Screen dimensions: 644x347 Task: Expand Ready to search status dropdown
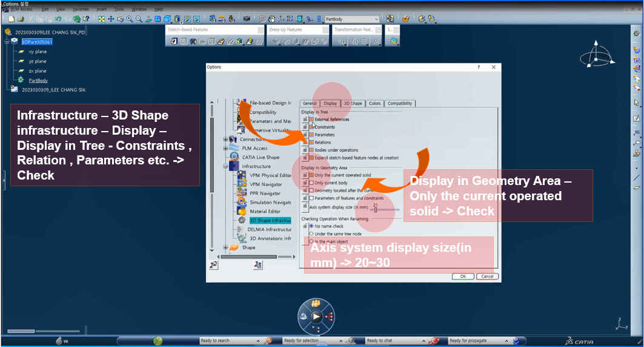[x=258, y=341]
